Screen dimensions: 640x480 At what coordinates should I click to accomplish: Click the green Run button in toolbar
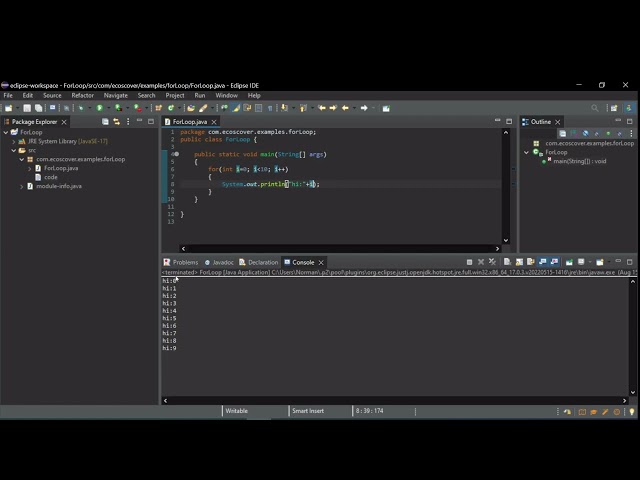tap(99, 108)
